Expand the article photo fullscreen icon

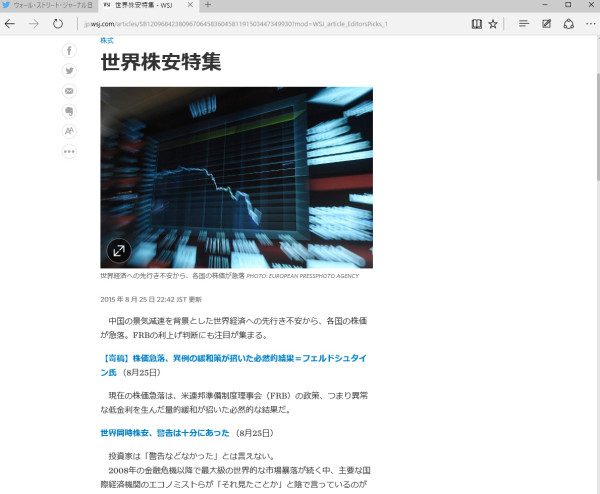tap(119, 251)
